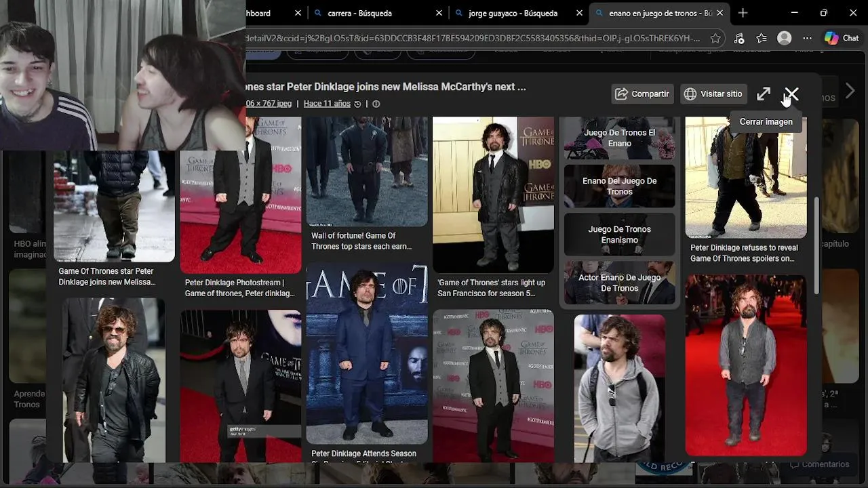Expand the image to full view

pos(764,94)
